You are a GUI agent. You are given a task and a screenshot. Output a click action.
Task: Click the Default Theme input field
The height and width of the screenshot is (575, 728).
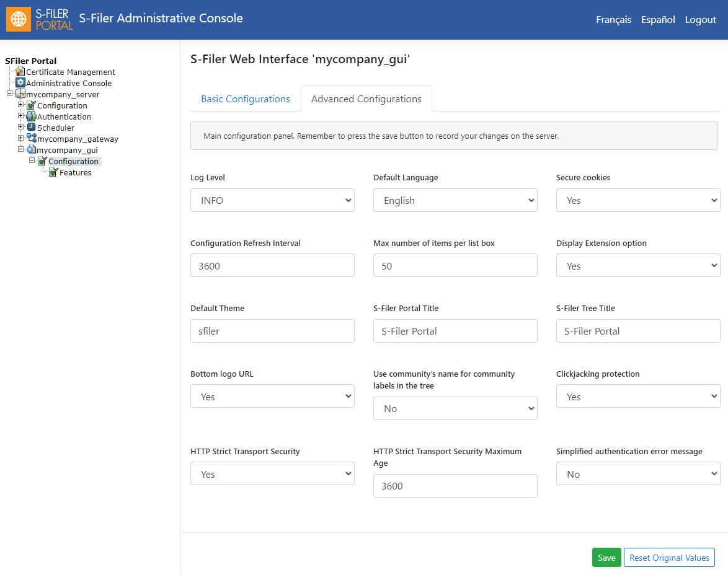pyautogui.click(x=272, y=331)
